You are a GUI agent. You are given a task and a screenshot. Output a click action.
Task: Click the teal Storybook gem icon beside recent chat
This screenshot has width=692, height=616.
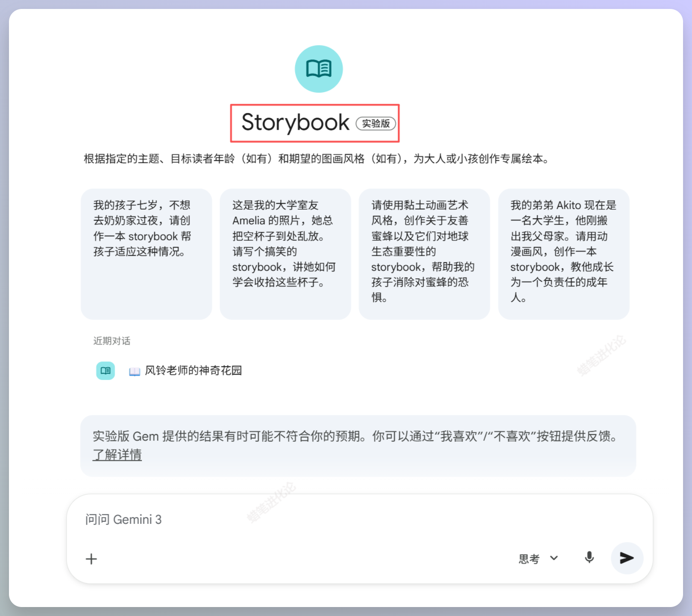coord(105,371)
